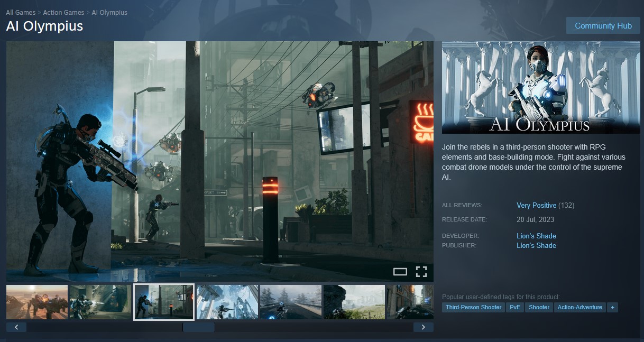Click the AI Olympius page title
This screenshot has width=644, height=342.
(44, 26)
